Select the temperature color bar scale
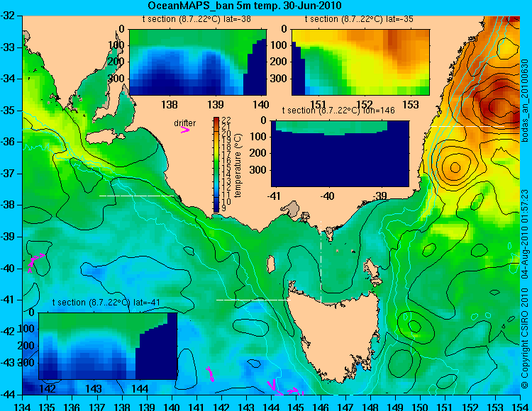This screenshot has width=532, height=411. pyautogui.click(x=216, y=164)
